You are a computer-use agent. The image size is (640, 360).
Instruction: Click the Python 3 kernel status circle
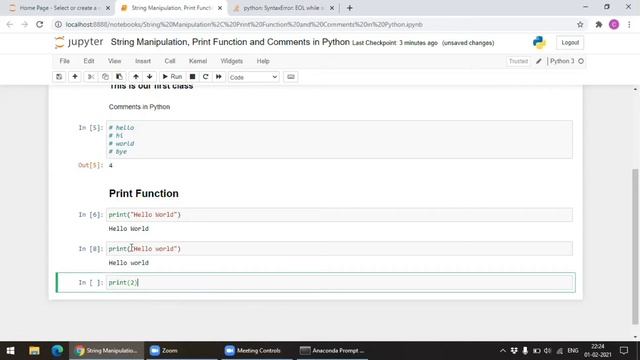click(581, 61)
